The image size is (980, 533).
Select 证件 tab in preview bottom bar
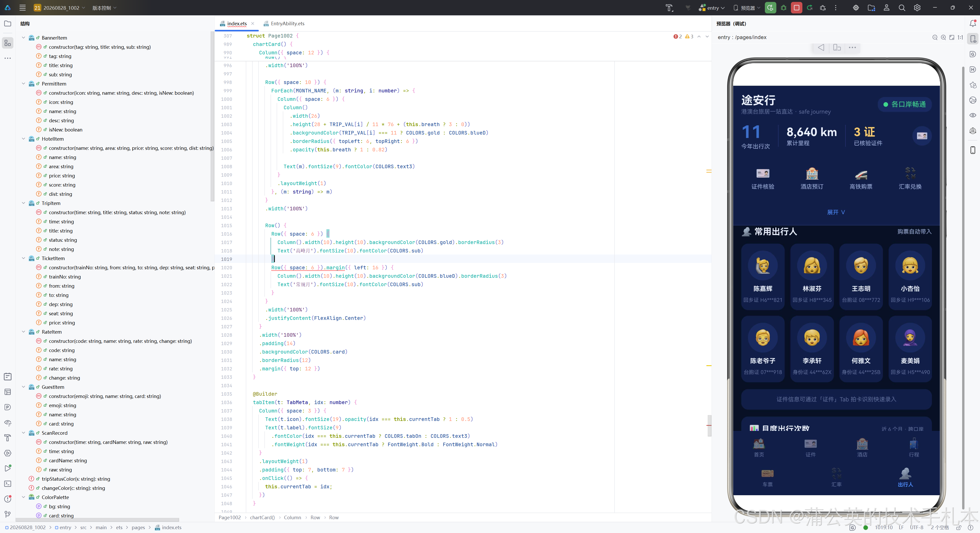coord(810,447)
